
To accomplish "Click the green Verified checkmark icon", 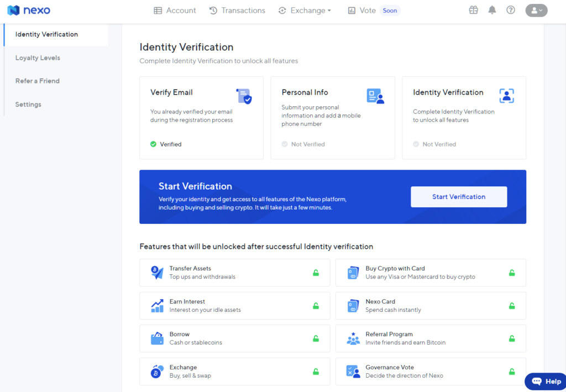I will click(154, 144).
